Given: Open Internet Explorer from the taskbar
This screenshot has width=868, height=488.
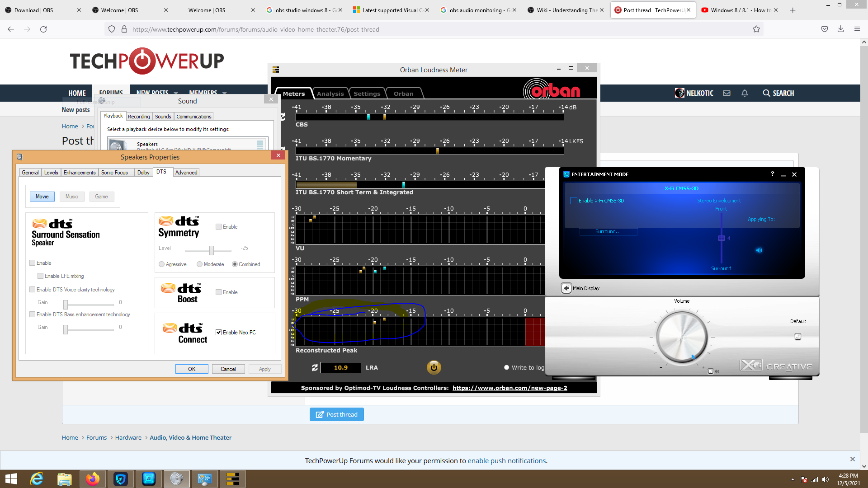Looking at the screenshot, I should coord(37,479).
